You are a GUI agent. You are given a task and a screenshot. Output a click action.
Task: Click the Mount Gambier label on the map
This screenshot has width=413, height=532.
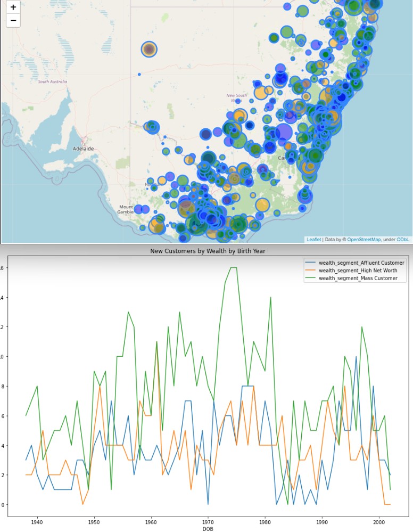point(126,209)
